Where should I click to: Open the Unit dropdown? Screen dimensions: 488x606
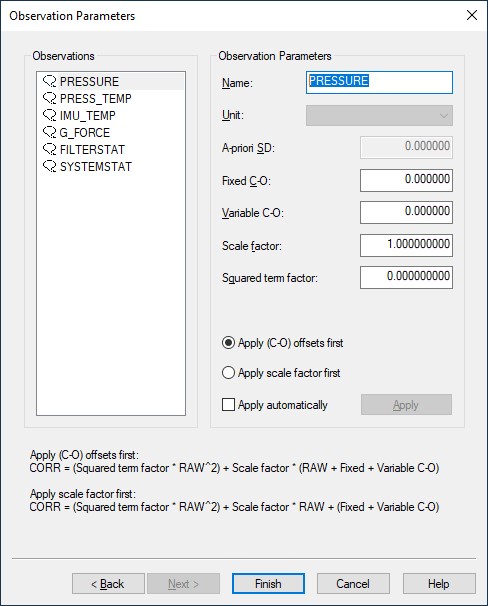(x=379, y=116)
